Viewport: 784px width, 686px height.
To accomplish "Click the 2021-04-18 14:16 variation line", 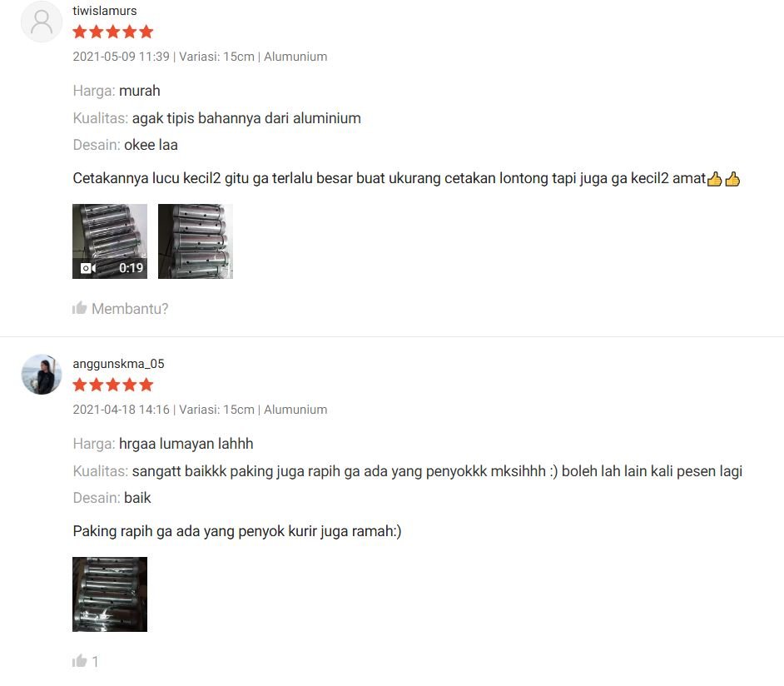I will 200,410.
